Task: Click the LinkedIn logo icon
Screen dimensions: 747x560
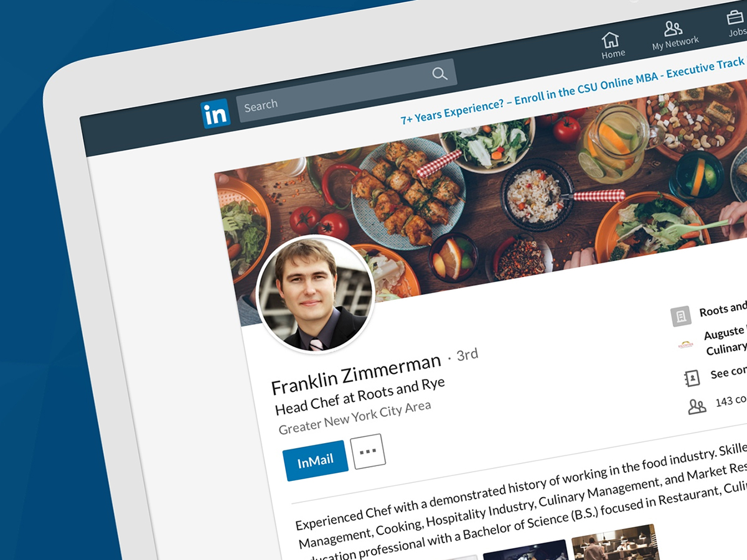Action: tap(215, 114)
